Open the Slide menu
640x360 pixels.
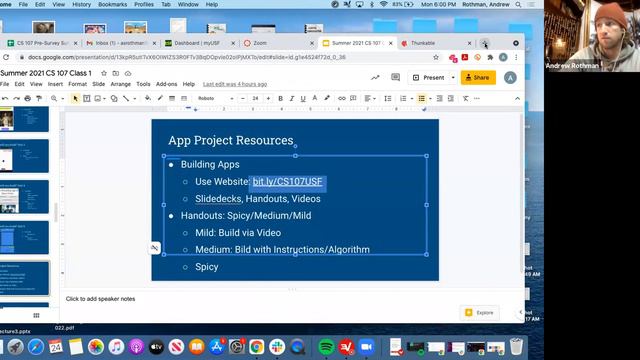(98, 84)
